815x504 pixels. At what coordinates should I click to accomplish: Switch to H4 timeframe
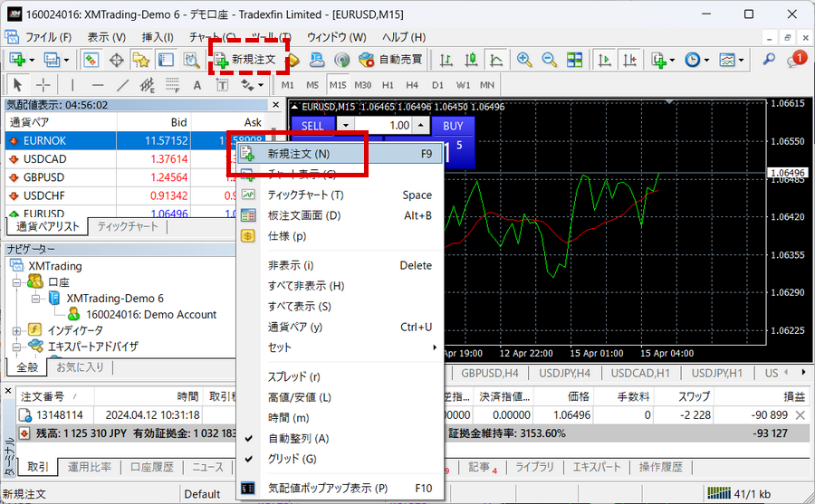(x=412, y=85)
